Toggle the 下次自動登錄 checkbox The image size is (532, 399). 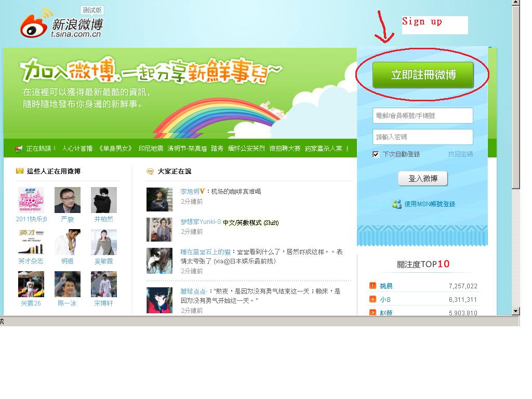click(376, 154)
